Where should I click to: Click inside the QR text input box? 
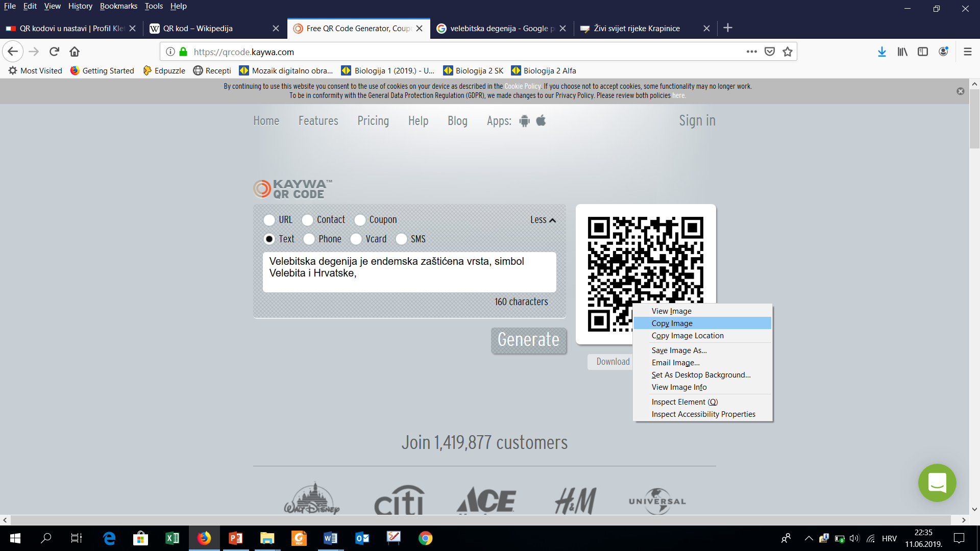pyautogui.click(x=409, y=272)
